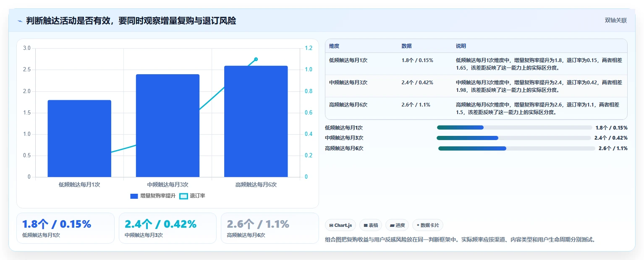Image resolution: width=644 pixels, height=260 pixels.
Task: Click the Chart.js chip icon
Action: tap(331, 225)
